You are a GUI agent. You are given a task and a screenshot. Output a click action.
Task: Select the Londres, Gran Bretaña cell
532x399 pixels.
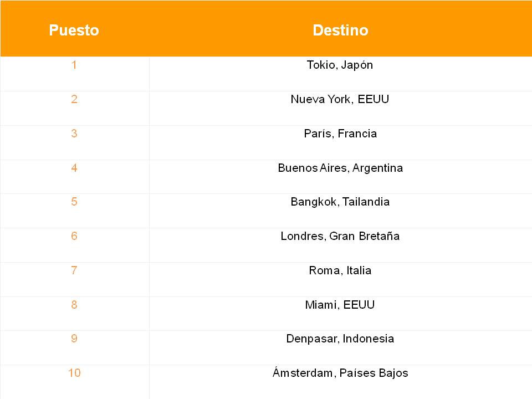[340, 236]
